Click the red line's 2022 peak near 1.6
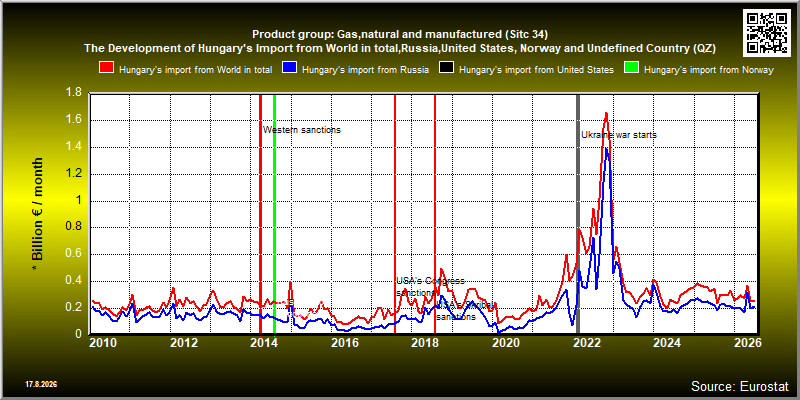Viewport: 800px width, 400px height. [x=606, y=113]
